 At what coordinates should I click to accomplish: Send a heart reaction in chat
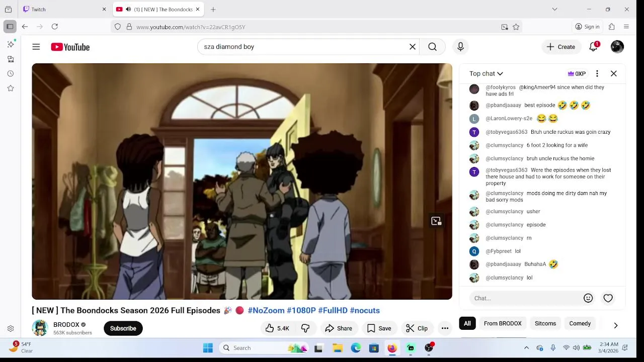tap(608, 298)
